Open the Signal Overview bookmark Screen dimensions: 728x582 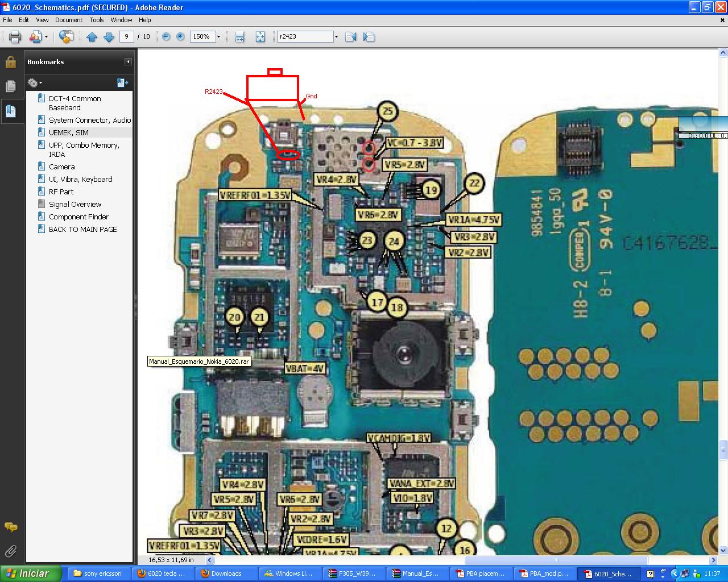click(x=75, y=204)
